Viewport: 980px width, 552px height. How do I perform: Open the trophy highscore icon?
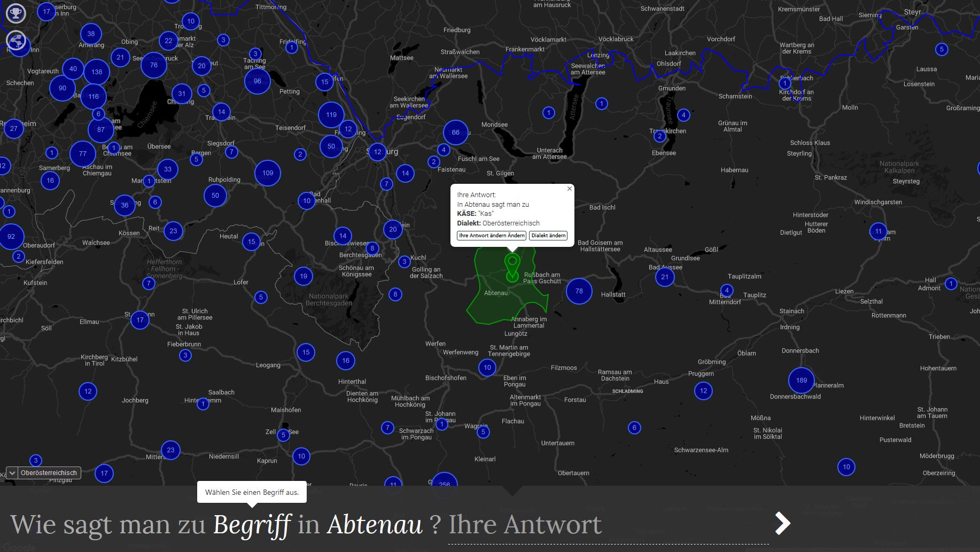click(16, 13)
